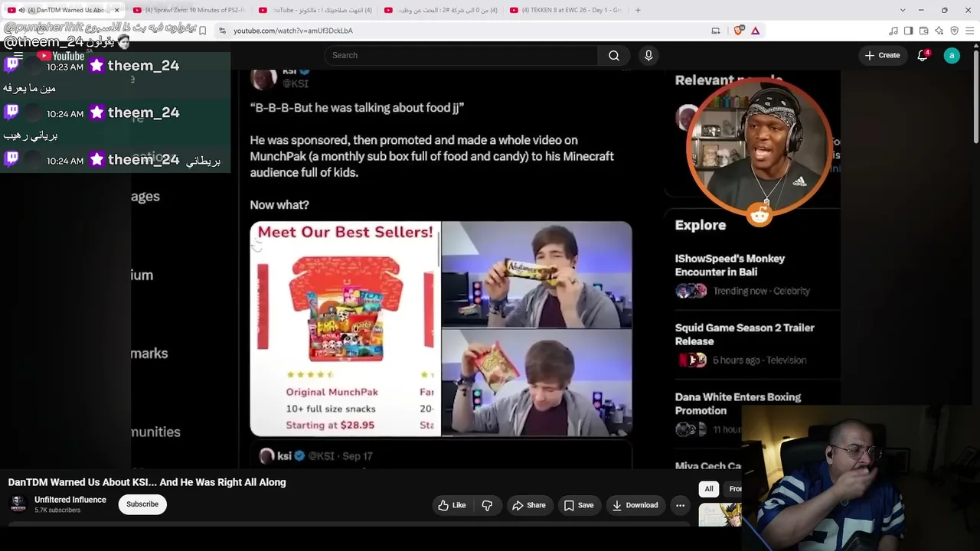Click the YouTube search magnifier button
This screenshot has height=551, width=980.
[x=613, y=55]
